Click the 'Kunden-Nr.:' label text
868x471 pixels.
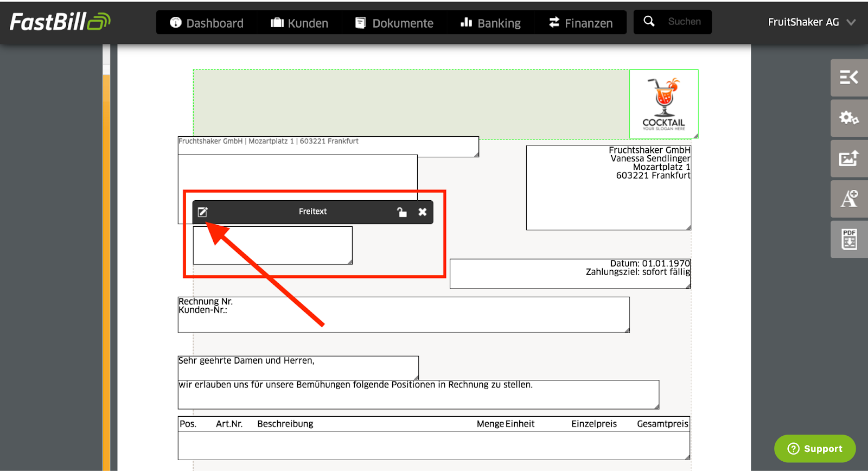pyautogui.click(x=203, y=310)
